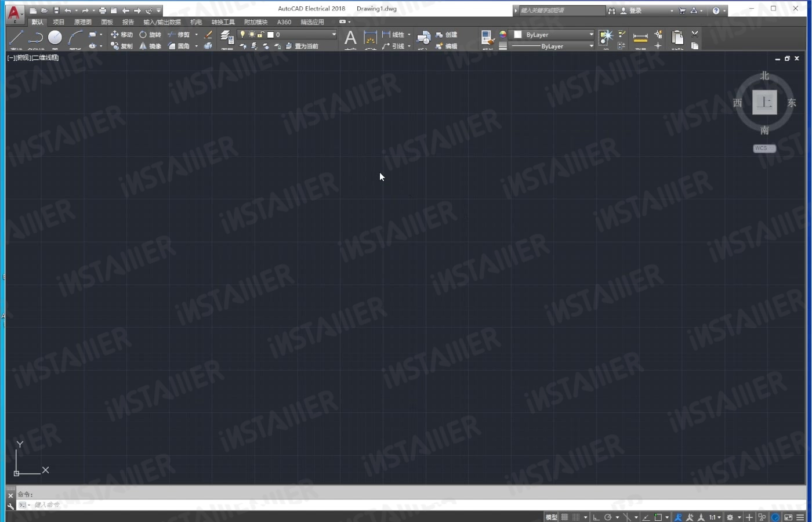Click the Text (A) annotation tool
Viewport: 812px width, 522px height.
click(350, 38)
